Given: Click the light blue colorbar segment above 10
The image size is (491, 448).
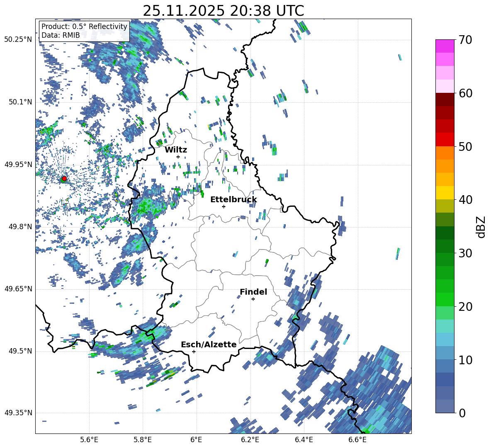Looking at the screenshot, I should point(445,339).
